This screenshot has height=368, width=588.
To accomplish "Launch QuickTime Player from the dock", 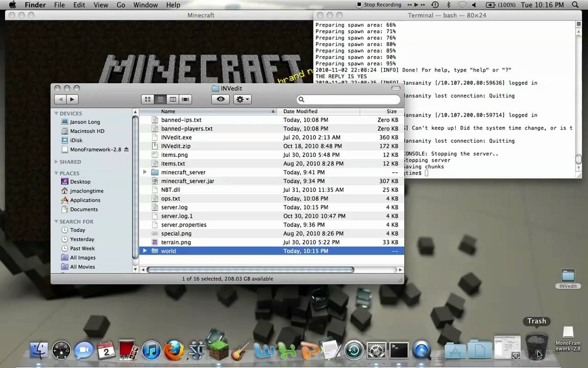I will click(422, 351).
